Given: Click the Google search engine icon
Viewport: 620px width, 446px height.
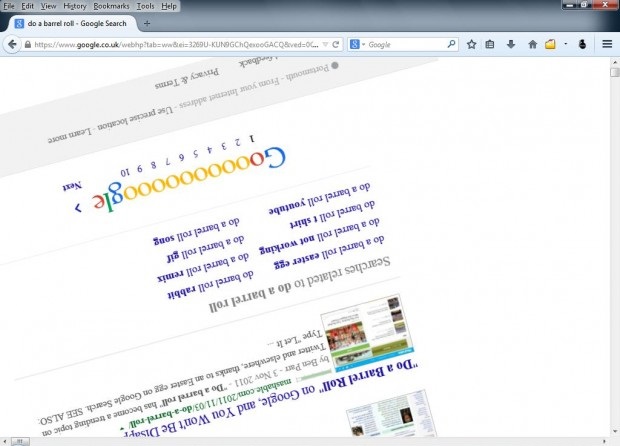Looking at the screenshot, I should pyautogui.click(x=355, y=44).
